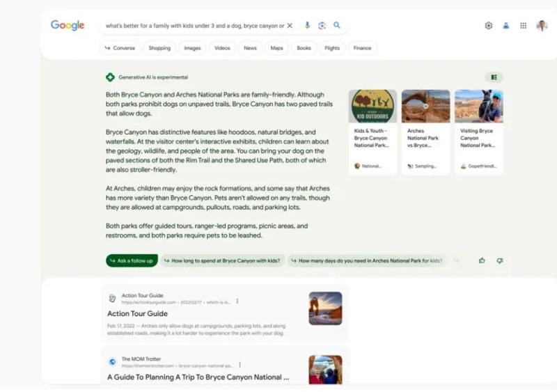Click the microphone voice search icon
The image size is (557, 392).
(307, 26)
